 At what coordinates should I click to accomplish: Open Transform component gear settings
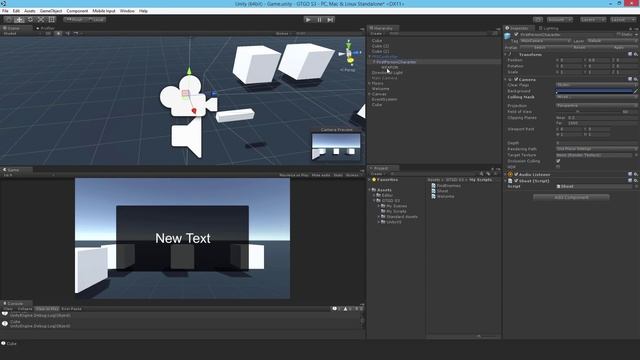636,54
